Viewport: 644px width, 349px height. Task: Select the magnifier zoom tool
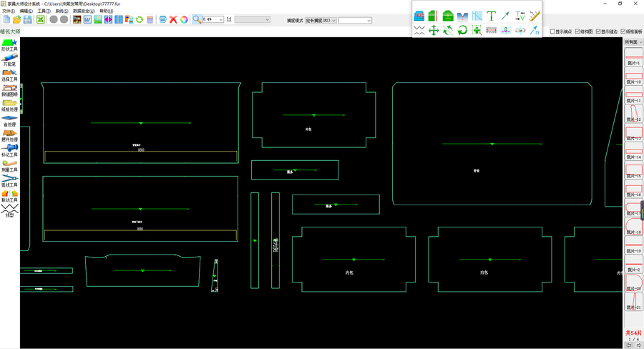coord(197,19)
